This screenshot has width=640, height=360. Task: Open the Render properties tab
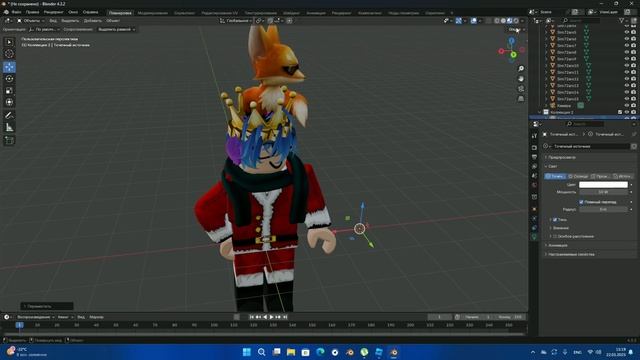pyautogui.click(x=534, y=147)
